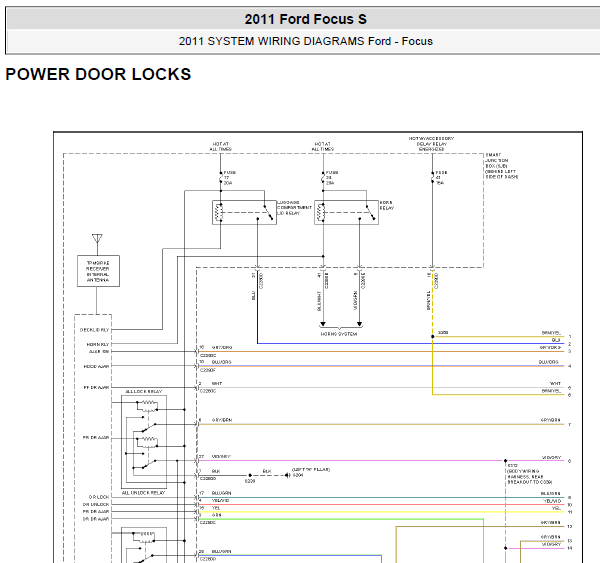Screen dimensions: 600x563
Task: Click the G204 ground symbol
Action: [287, 475]
